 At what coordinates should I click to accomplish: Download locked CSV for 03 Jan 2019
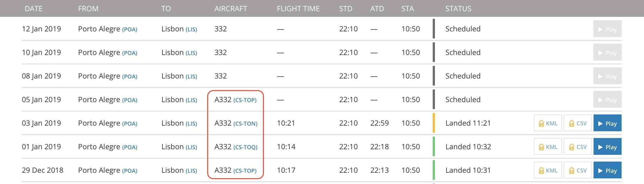(578, 123)
